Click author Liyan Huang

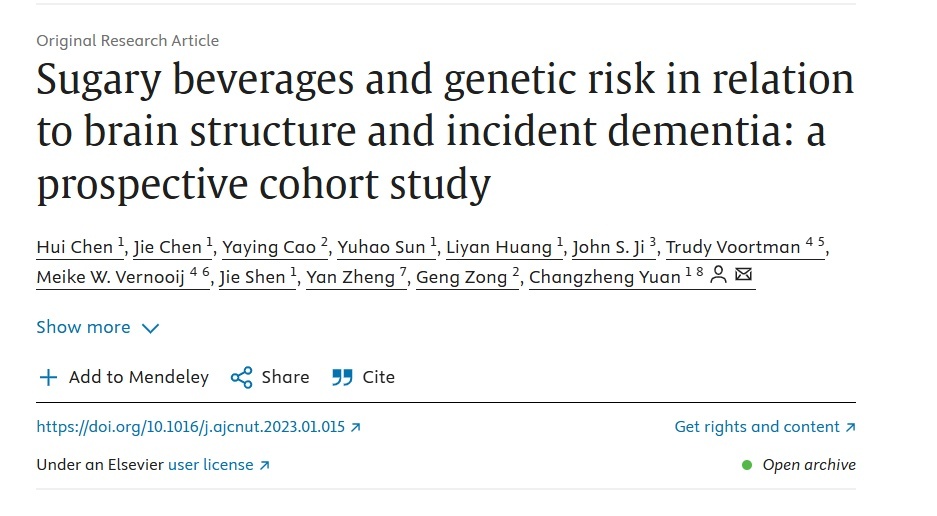point(499,248)
